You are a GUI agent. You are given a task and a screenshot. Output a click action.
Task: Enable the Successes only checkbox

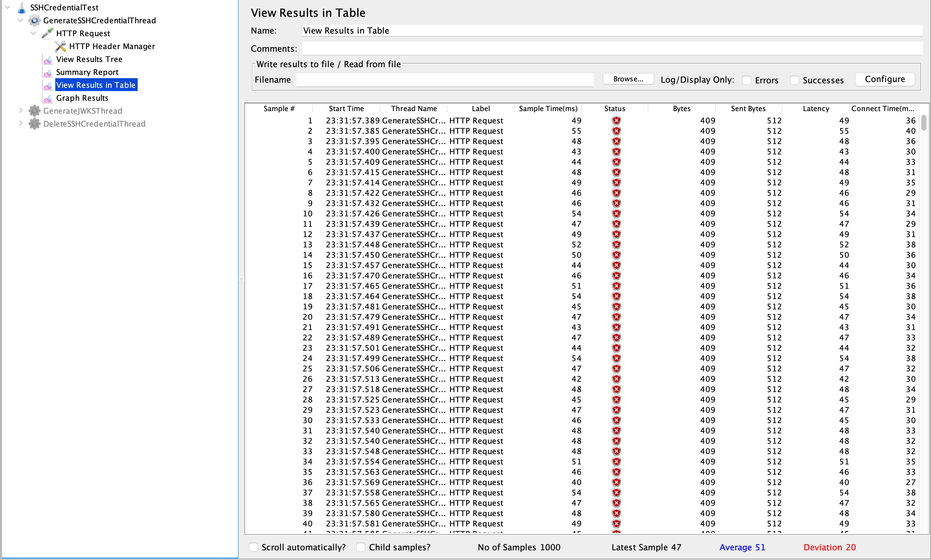pyautogui.click(x=794, y=80)
